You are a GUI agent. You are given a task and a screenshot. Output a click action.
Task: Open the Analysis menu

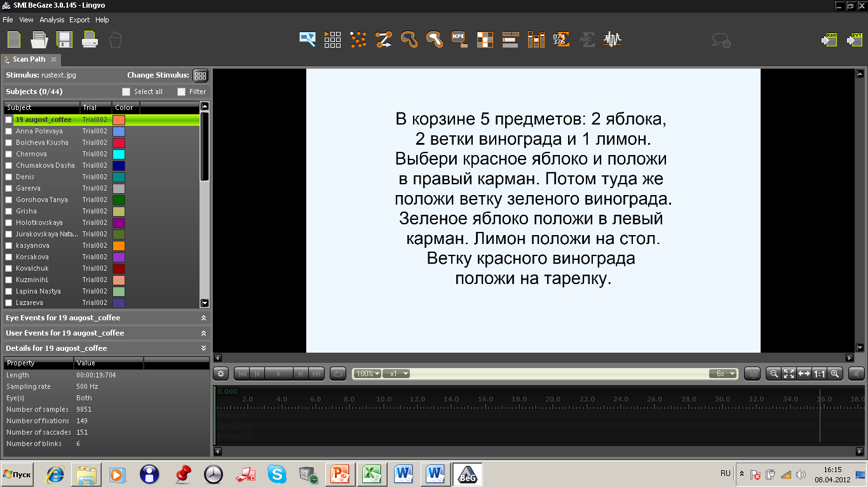click(x=52, y=20)
